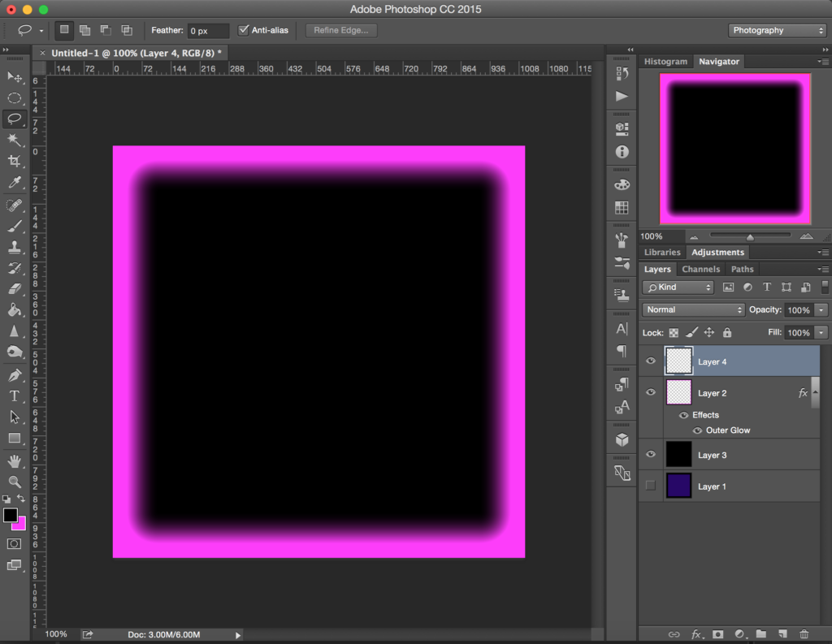Open the 3D panel icon
The height and width of the screenshot is (644, 832).
point(622,440)
